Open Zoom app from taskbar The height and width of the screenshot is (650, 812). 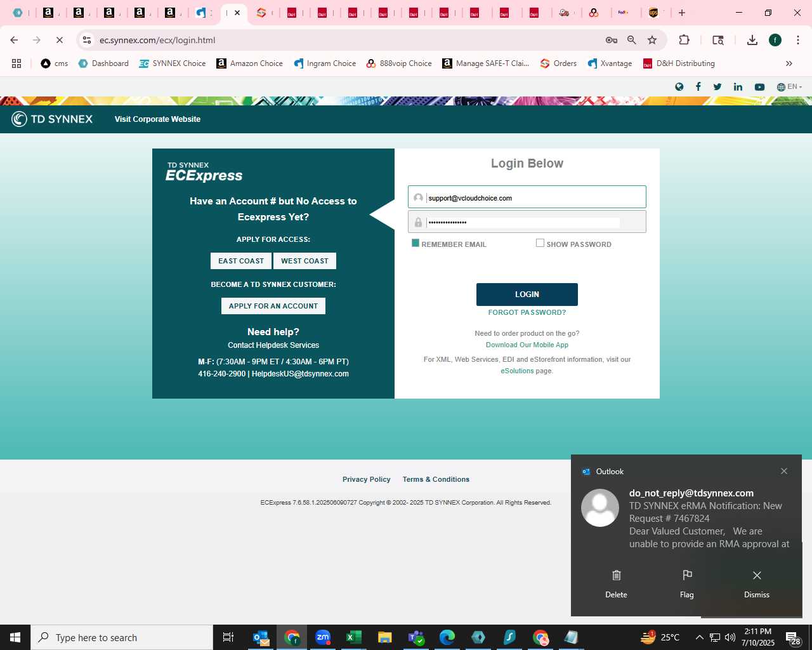pyautogui.click(x=323, y=637)
